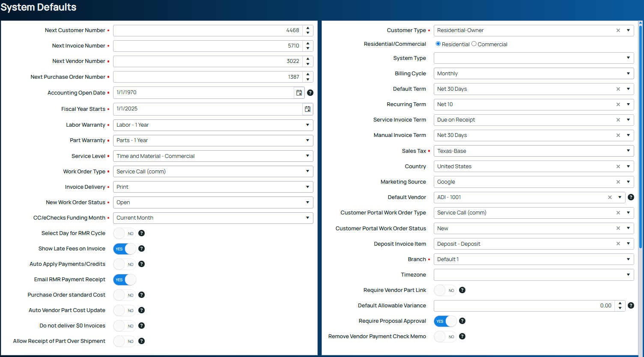
Task: Show help for Auto Vendor Part Cost Update
Action: (141, 310)
